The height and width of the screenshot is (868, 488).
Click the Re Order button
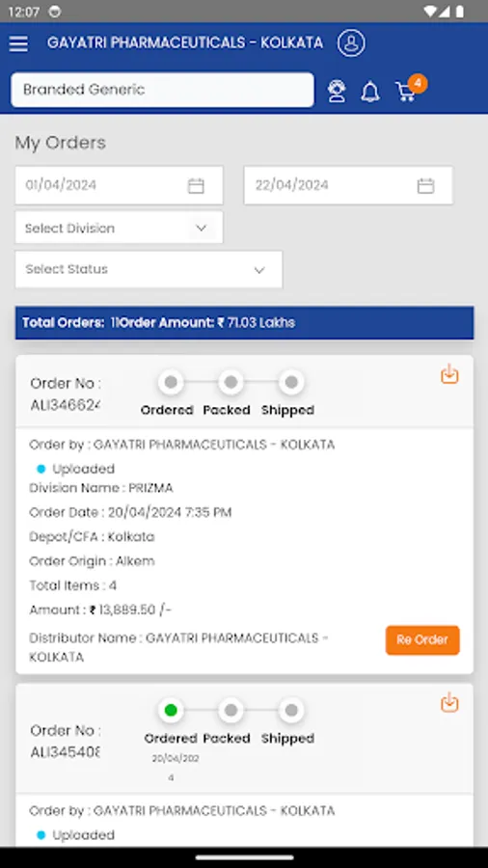tap(422, 640)
